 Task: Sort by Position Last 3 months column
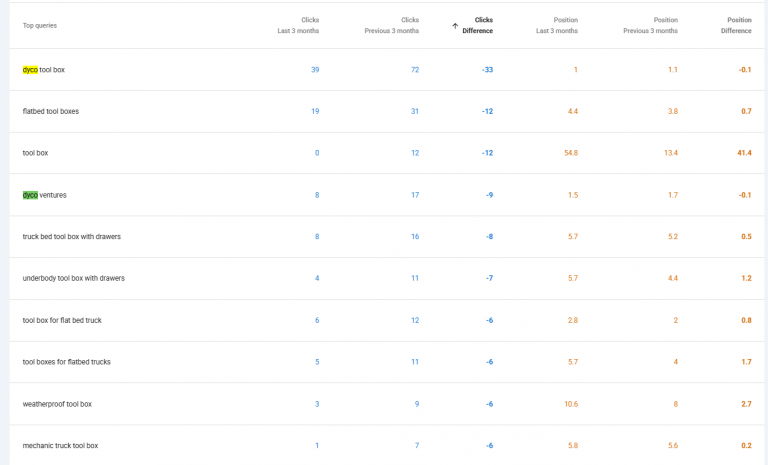tap(557, 25)
